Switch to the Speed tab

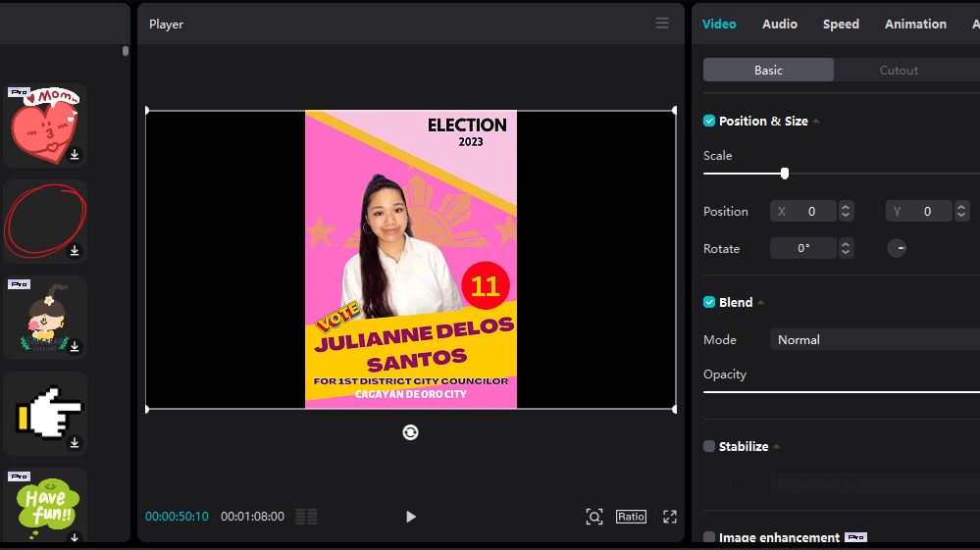(x=841, y=24)
